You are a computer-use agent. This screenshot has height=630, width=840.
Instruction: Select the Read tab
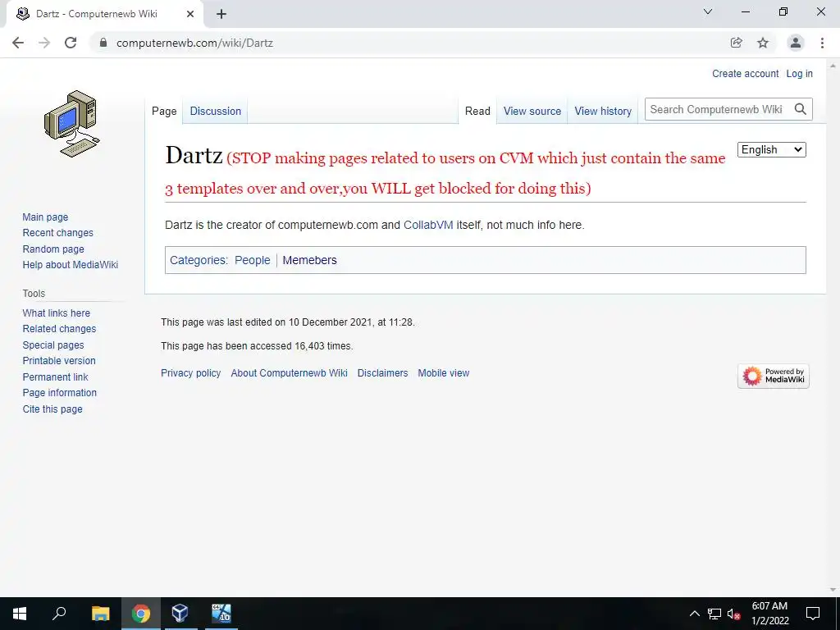[x=477, y=112]
